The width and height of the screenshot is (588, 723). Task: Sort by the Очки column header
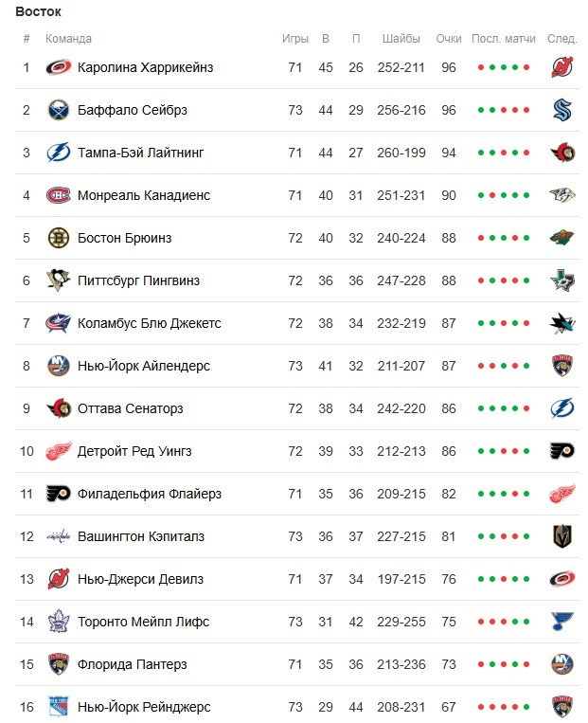(449, 39)
